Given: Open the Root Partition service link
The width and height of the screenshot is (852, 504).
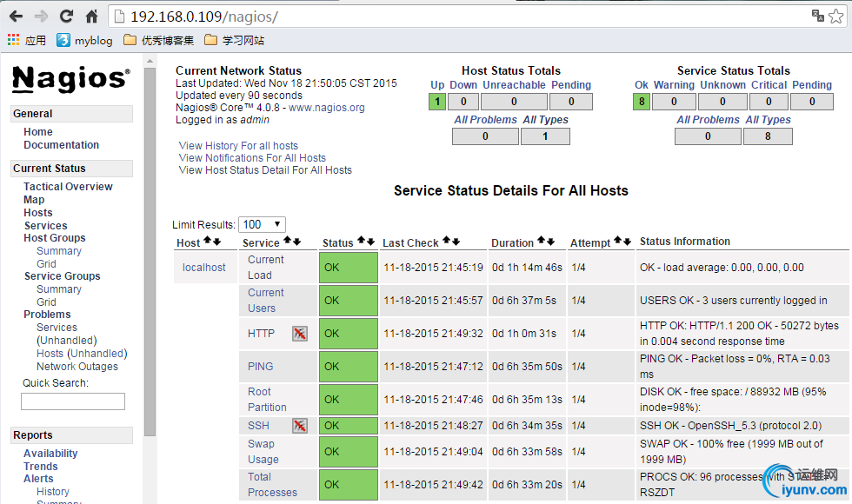Looking at the screenshot, I should tap(267, 399).
